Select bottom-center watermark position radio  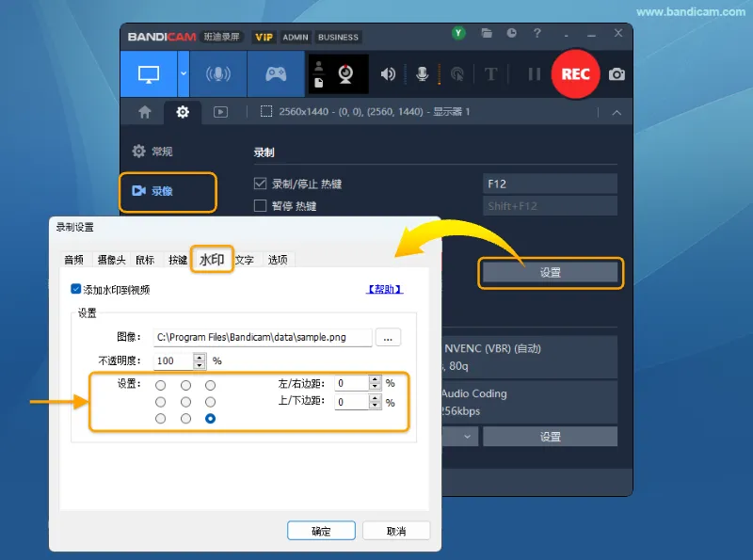[x=185, y=419]
